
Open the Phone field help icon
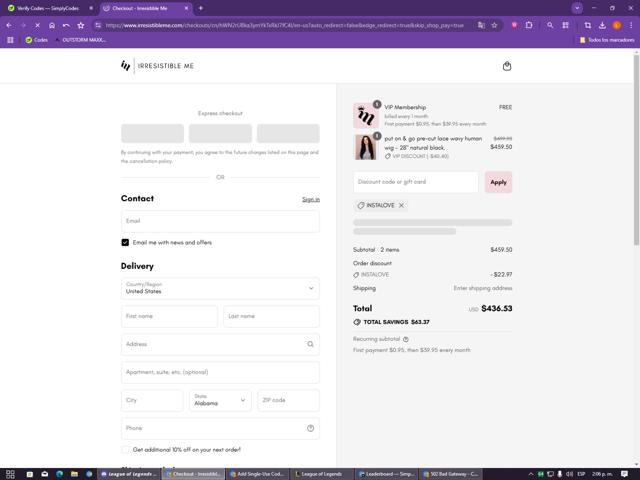310,428
